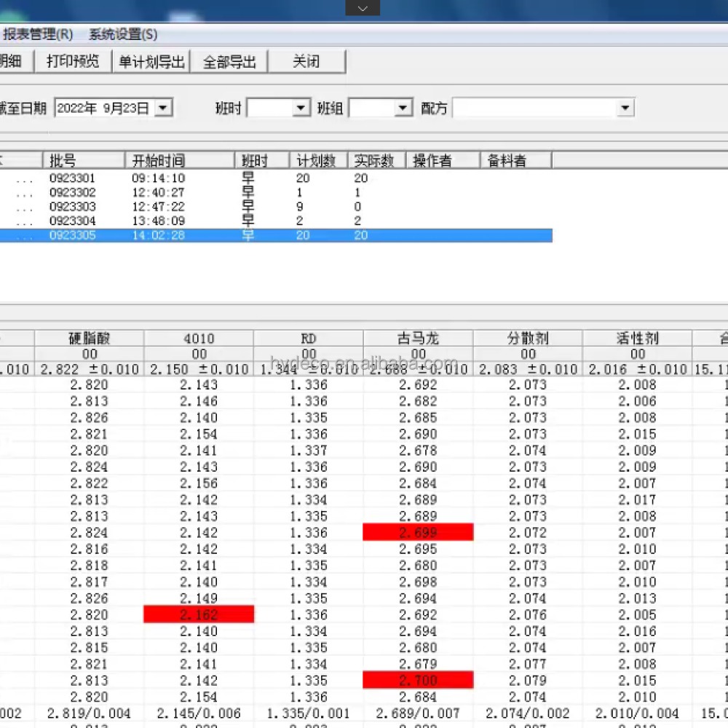Click the 古马龙 column header
Image resolution: width=728 pixels, height=728 pixels.
(x=418, y=339)
